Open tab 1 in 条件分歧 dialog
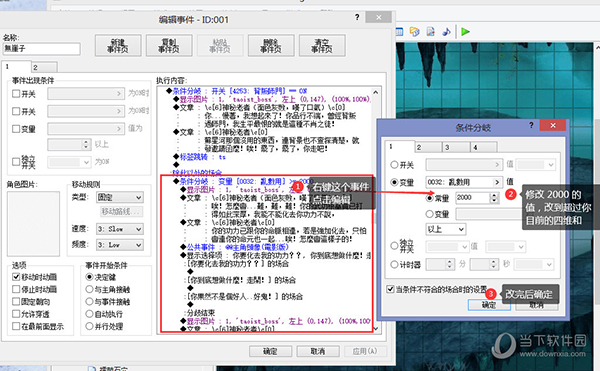Screen dimensions: 600x371 point(400,146)
